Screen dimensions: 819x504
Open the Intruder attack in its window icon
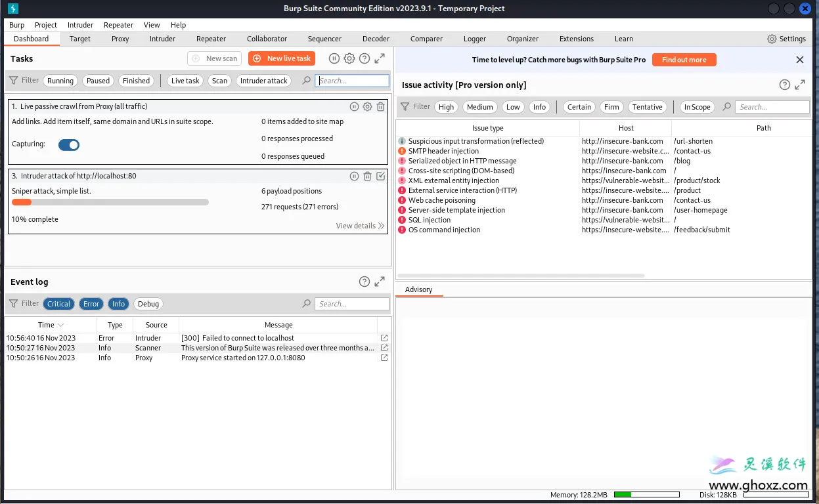pos(381,176)
